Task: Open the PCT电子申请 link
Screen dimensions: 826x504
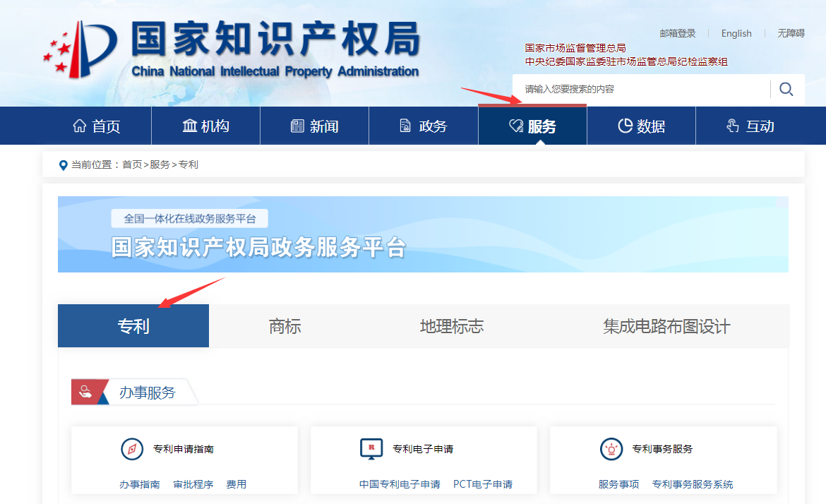Action: [x=483, y=484]
